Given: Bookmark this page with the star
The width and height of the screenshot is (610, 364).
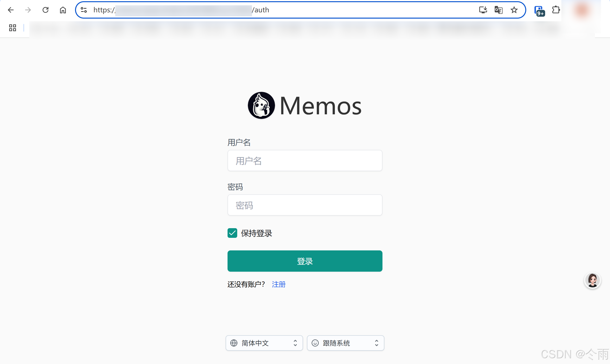Looking at the screenshot, I should [x=514, y=10].
